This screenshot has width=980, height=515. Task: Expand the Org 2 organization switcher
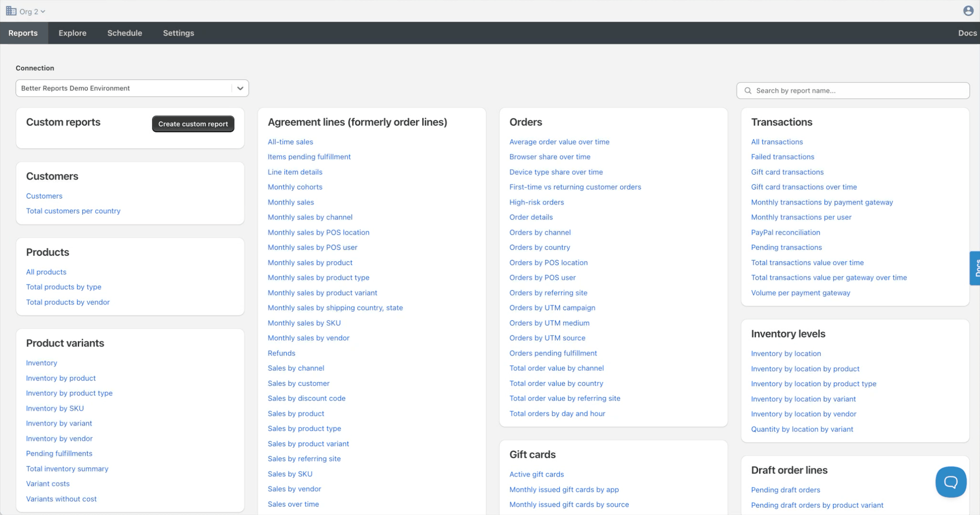[x=32, y=11]
